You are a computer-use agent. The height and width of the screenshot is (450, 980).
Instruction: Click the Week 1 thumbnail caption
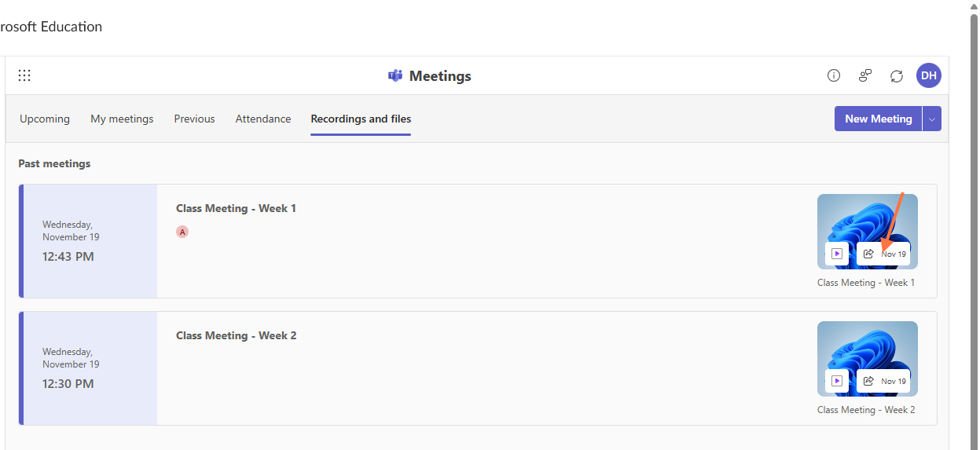pos(866,282)
